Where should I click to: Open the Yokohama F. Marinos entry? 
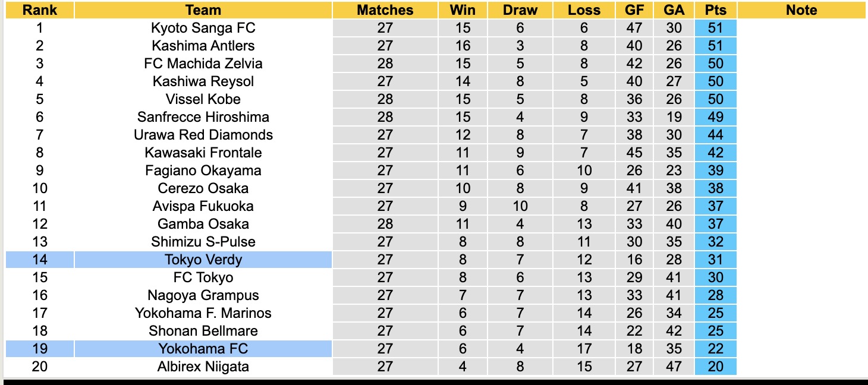click(203, 313)
